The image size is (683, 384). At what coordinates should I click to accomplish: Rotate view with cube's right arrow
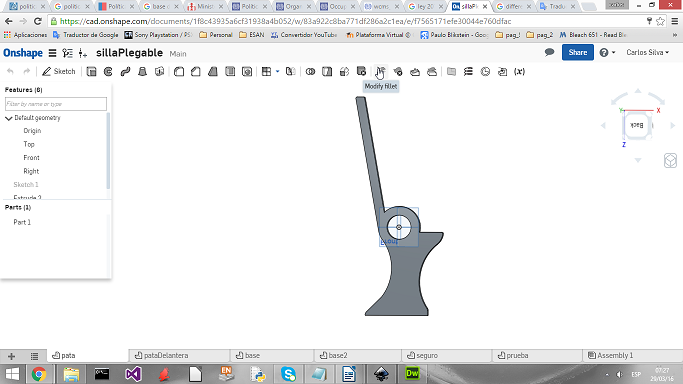[673, 125]
